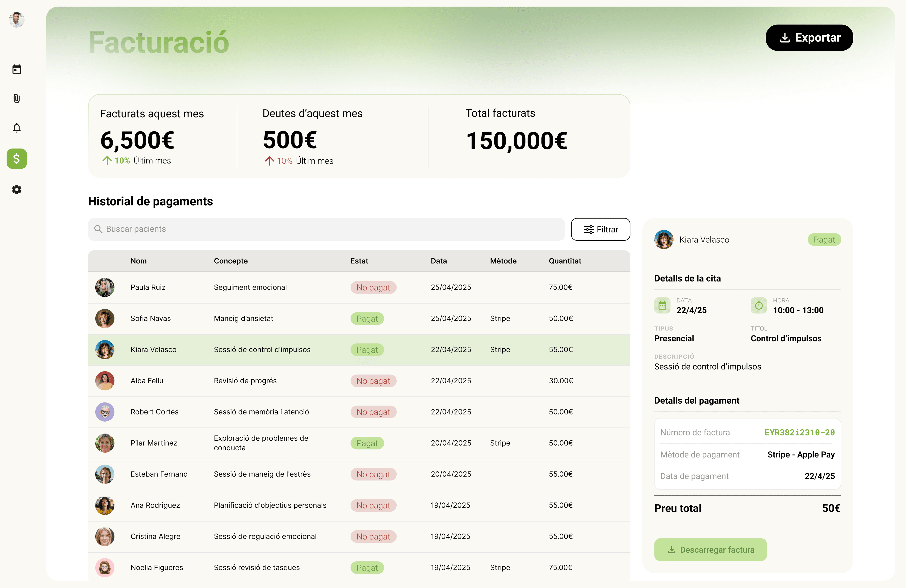Click Pagat status in Kiara Velasco row
Screen dimensions: 906x588
pyautogui.click(x=367, y=350)
